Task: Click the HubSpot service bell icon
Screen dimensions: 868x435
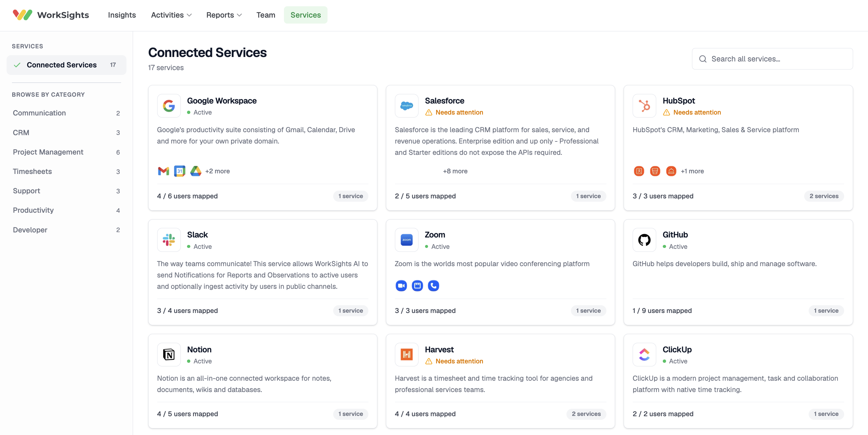Action: pos(671,171)
